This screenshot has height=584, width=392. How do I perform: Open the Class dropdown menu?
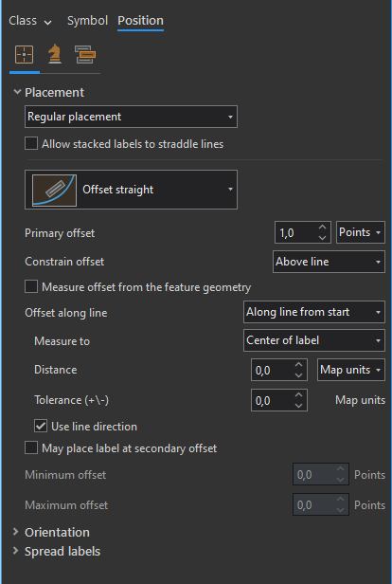pyautogui.click(x=30, y=21)
